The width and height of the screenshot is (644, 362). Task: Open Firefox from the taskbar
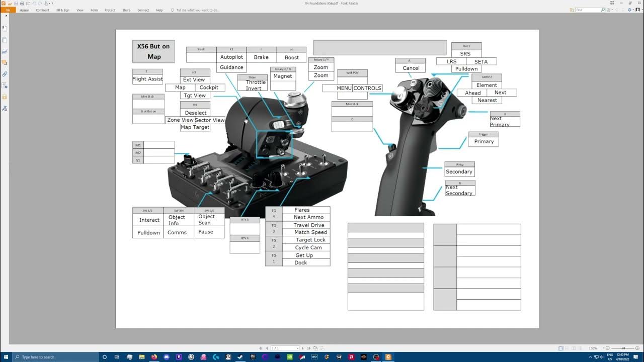coord(154,357)
